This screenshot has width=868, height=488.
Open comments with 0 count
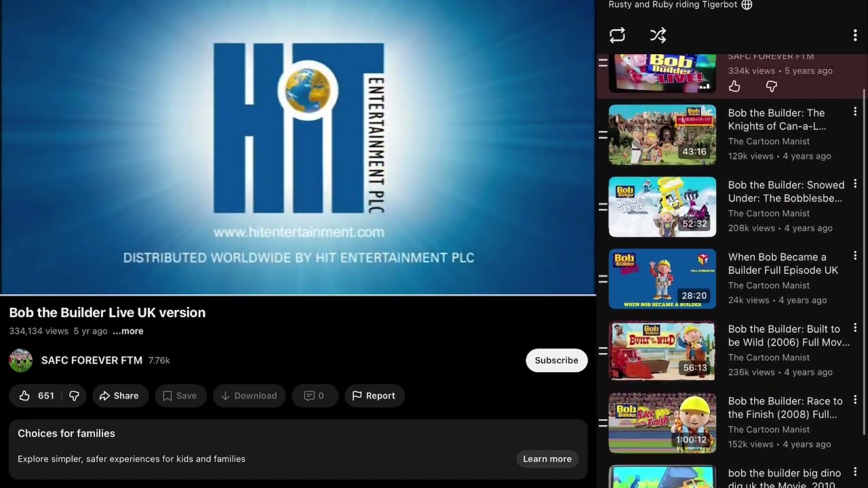click(314, 396)
